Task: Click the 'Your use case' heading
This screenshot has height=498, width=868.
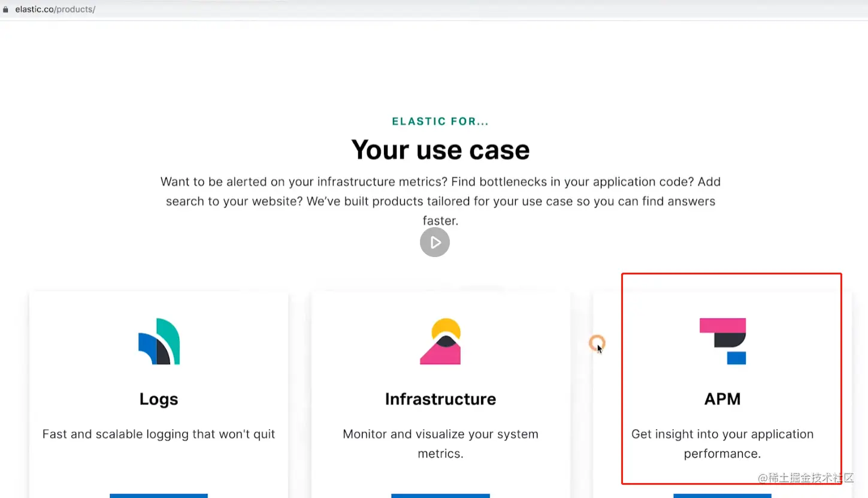Action: point(440,149)
